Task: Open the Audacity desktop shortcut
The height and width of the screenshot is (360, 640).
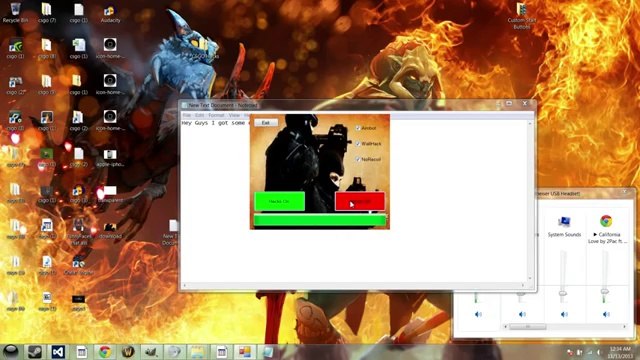Action: [x=110, y=13]
